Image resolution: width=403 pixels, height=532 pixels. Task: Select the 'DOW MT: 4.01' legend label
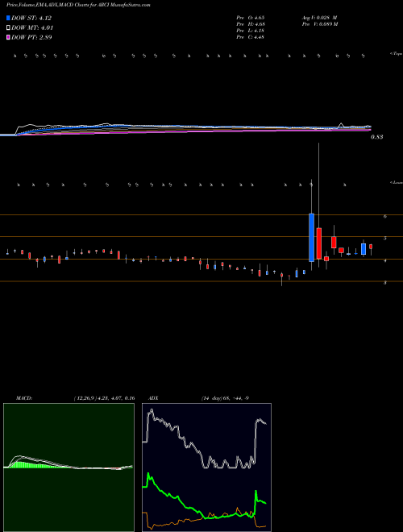(32, 28)
